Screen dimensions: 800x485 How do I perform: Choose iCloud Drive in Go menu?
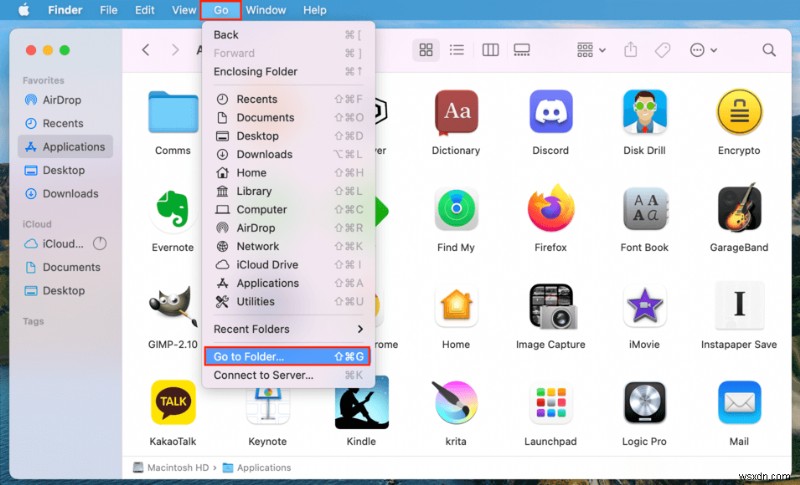(x=288, y=265)
